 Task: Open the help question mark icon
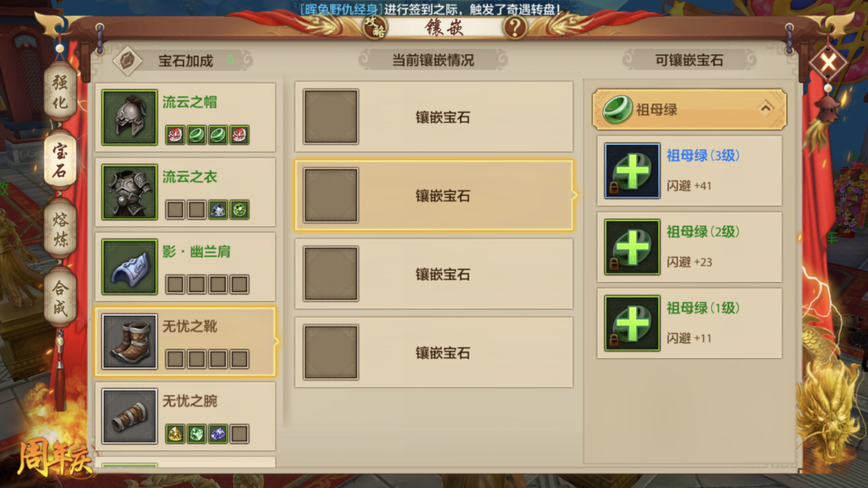[514, 26]
